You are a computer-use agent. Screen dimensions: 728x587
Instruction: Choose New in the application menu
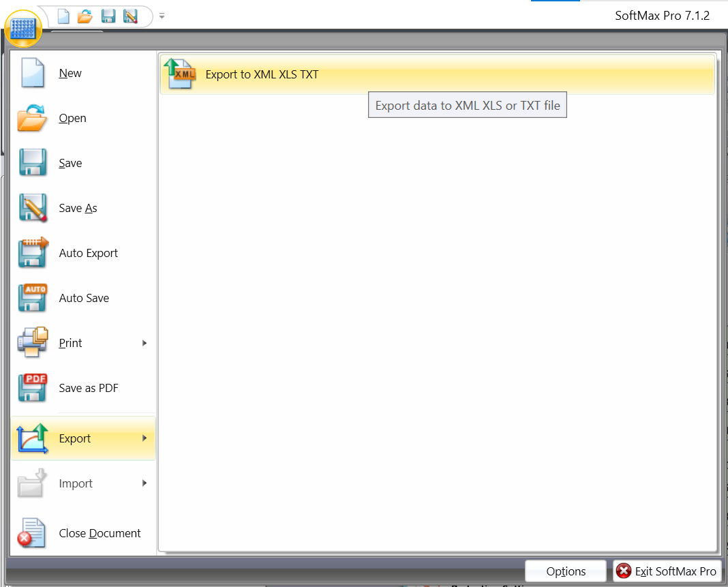pos(84,74)
